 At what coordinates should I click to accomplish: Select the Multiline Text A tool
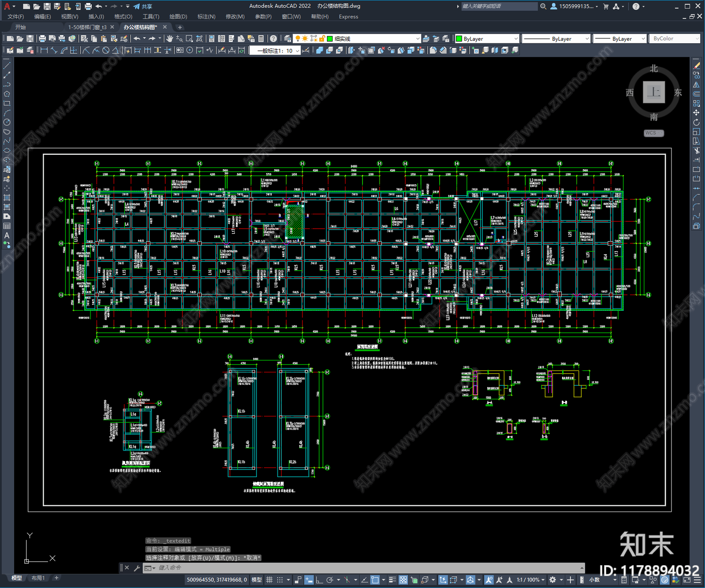[x=7, y=235]
